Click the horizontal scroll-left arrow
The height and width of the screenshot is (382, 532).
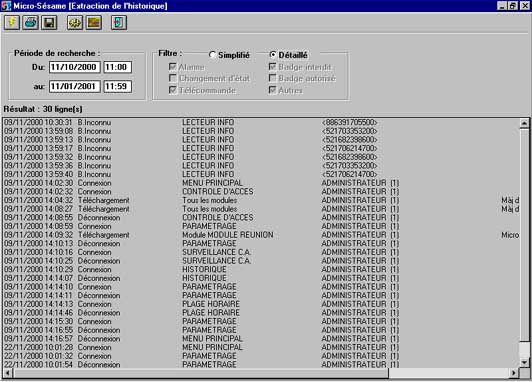point(8,373)
